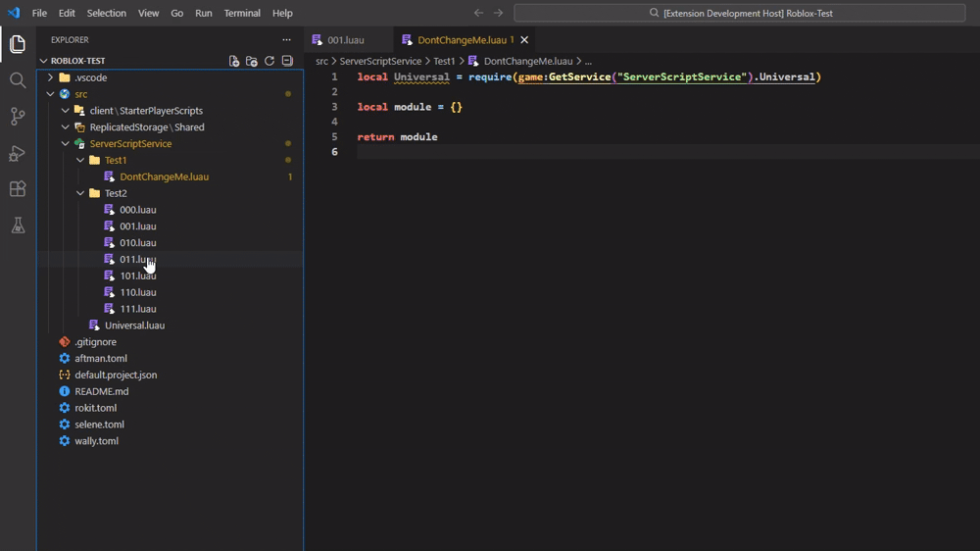This screenshot has height=551, width=980.
Task: Switch to the 001.luau editor tab
Action: pos(349,39)
